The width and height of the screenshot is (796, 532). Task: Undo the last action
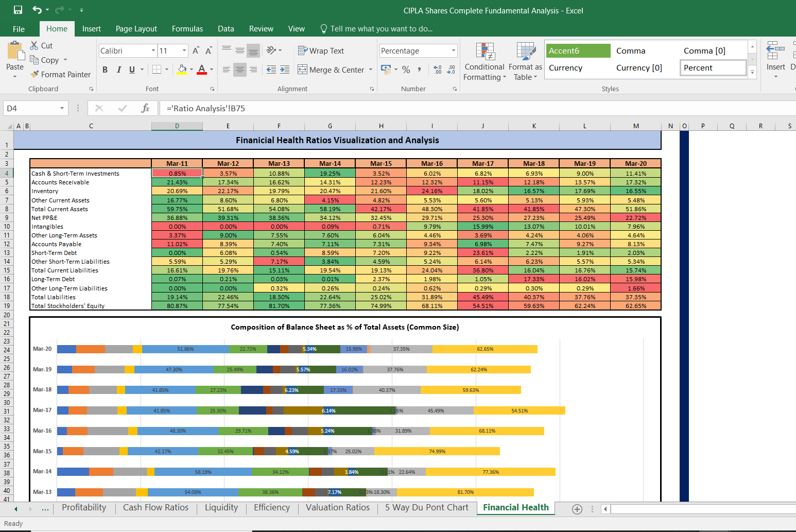click(37, 10)
